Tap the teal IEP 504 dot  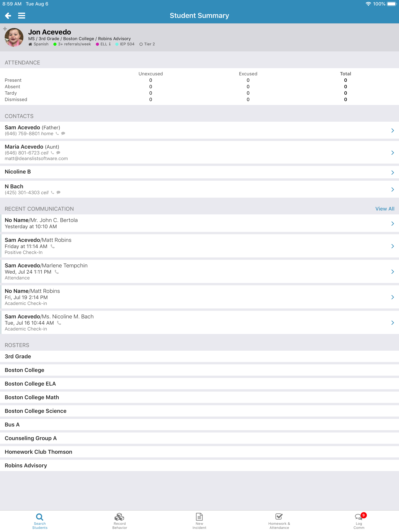point(117,44)
